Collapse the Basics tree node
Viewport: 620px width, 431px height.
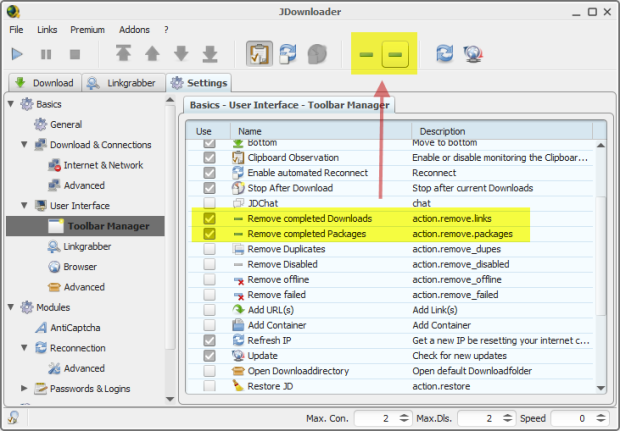tap(11, 104)
